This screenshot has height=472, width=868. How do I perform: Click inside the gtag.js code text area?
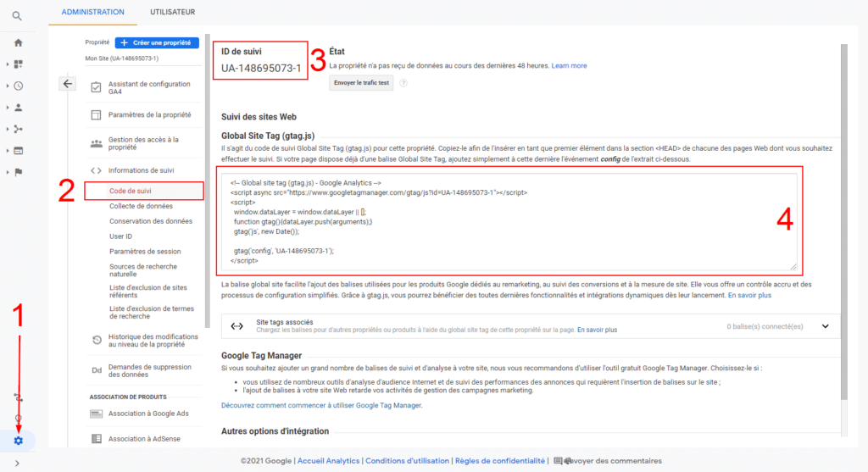coord(509,222)
